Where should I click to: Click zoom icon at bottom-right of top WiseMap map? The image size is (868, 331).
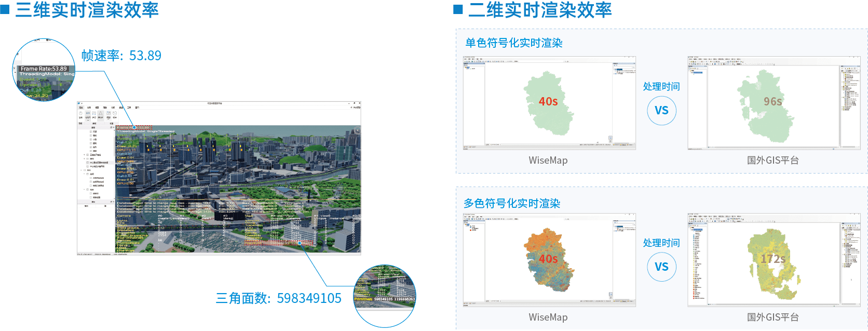tap(611, 138)
